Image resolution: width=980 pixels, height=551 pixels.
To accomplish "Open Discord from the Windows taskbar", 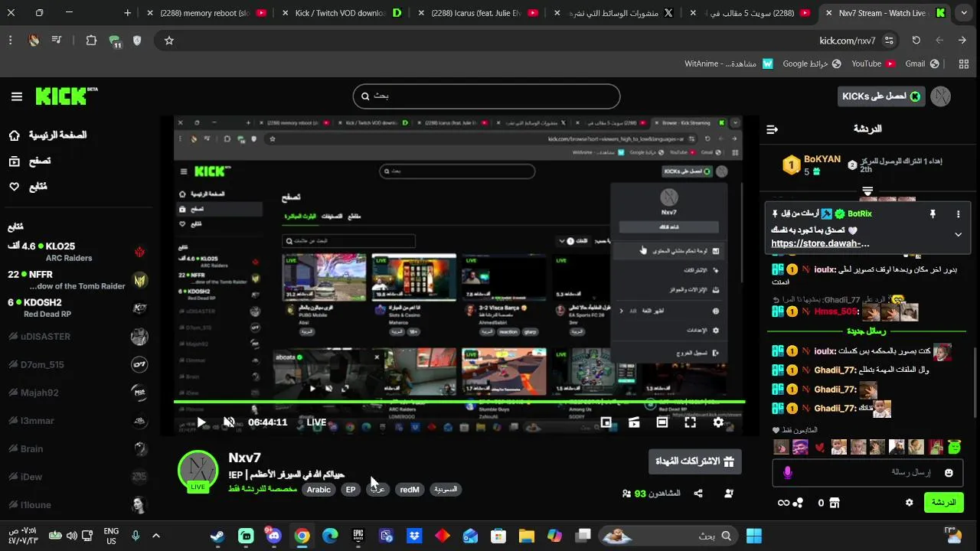I will click(273, 536).
